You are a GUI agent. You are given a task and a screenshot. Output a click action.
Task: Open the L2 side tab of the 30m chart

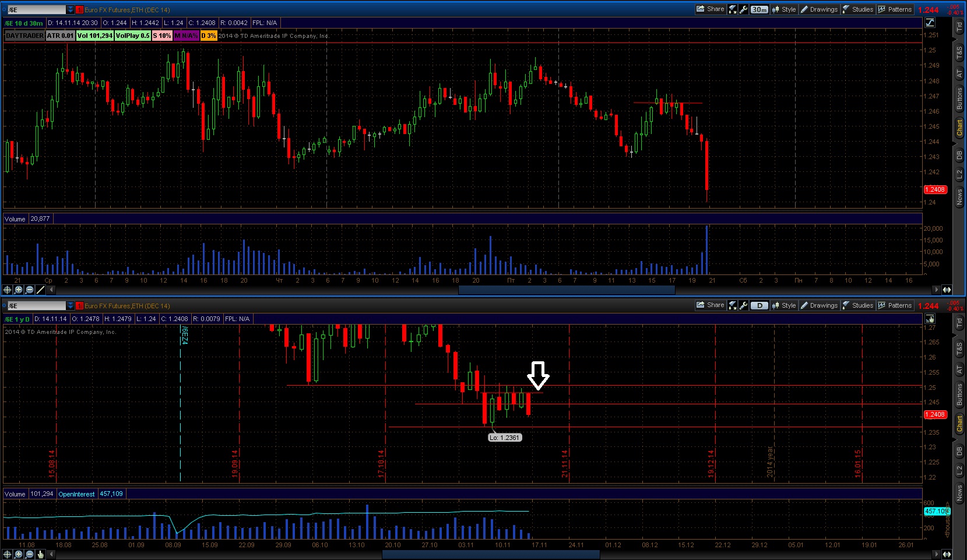click(959, 174)
